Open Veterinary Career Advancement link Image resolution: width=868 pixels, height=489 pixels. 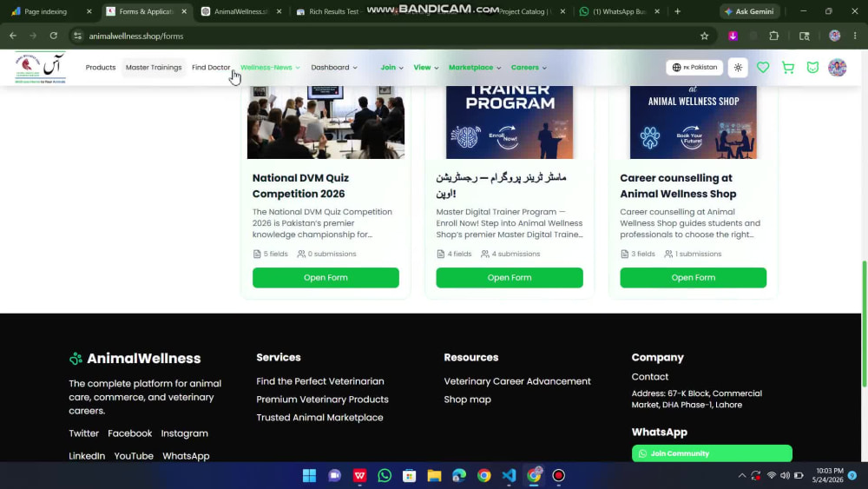(517, 381)
